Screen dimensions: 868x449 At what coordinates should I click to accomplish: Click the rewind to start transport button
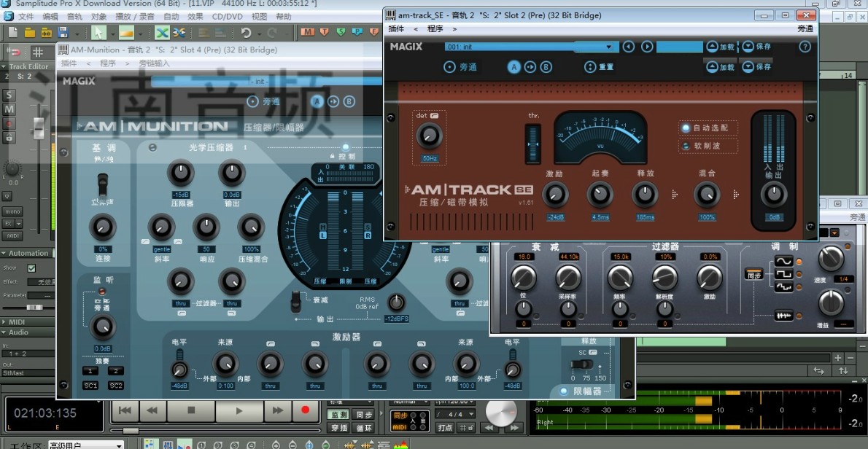[x=125, y=410]
